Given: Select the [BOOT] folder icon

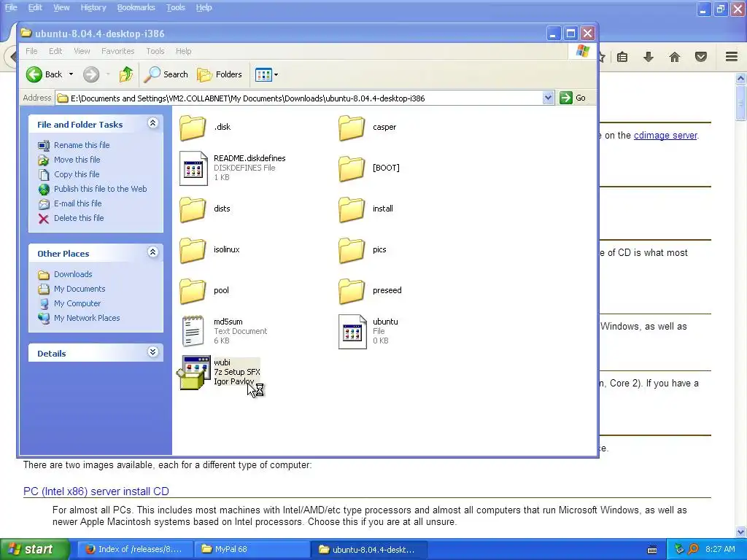Looking at the screenshot, I should tap(352, 168).
